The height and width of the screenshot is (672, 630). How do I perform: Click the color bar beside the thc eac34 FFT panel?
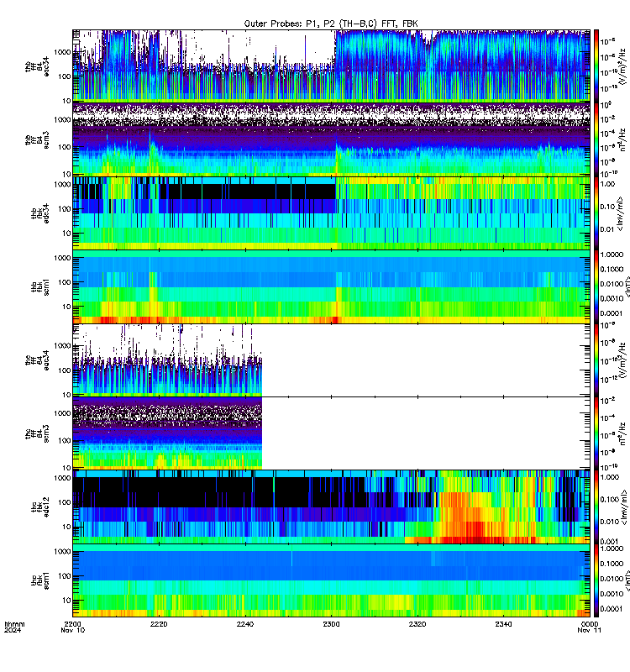[596, 360]
